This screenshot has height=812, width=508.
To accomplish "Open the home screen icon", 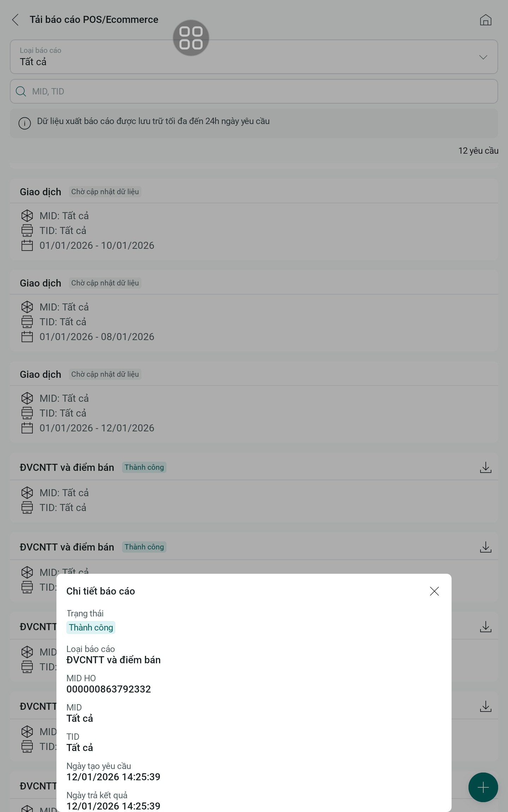I will (x=485, y=20).
